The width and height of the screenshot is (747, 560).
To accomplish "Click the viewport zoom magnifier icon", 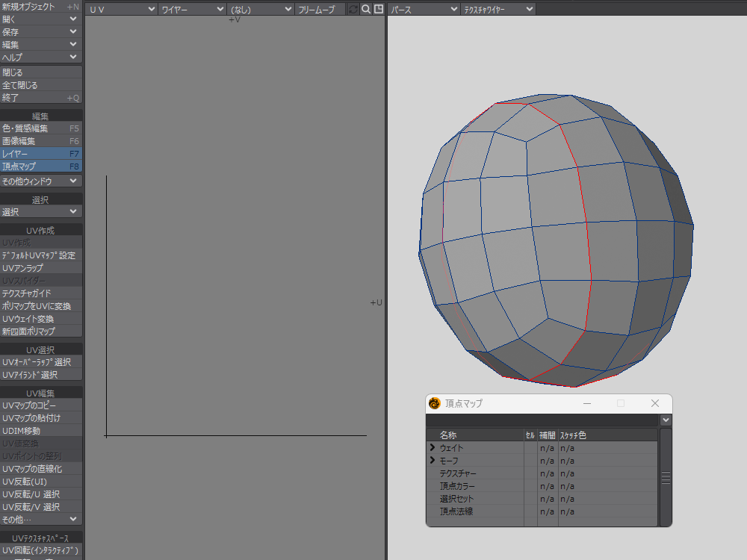I will 366,9.
